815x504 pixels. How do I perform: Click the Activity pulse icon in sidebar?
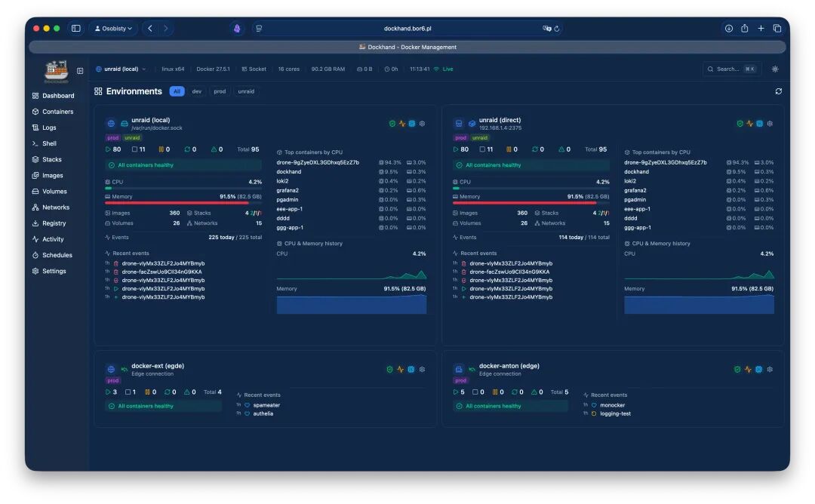click(35, 239)
